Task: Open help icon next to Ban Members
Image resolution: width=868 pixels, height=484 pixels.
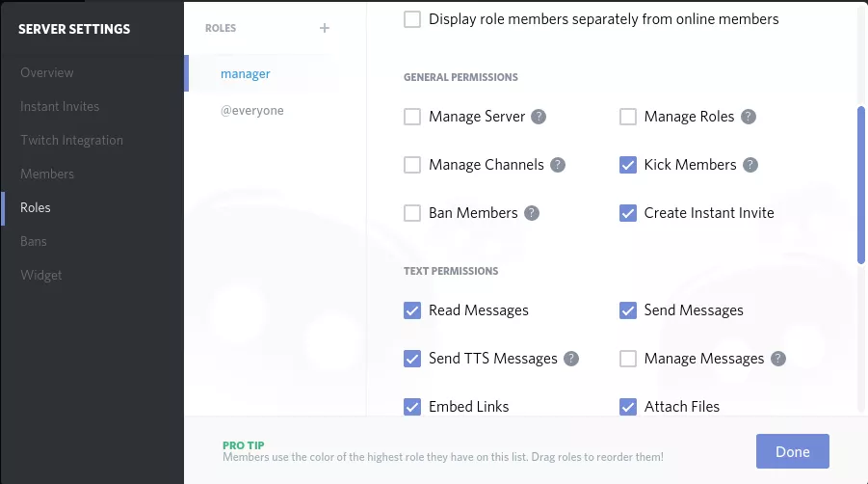Action: pyautogui.click(x=531, y=213)
